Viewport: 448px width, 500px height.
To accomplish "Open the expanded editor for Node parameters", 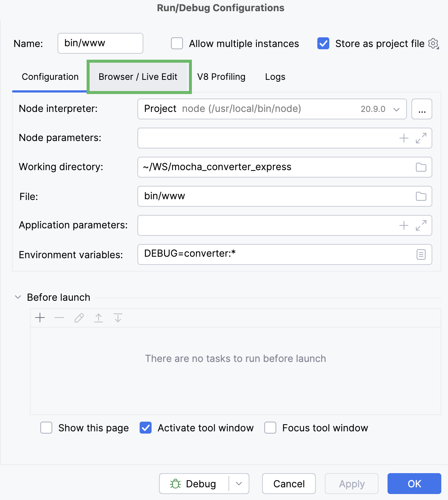I will pyautogui.click(x=421, y=138).
